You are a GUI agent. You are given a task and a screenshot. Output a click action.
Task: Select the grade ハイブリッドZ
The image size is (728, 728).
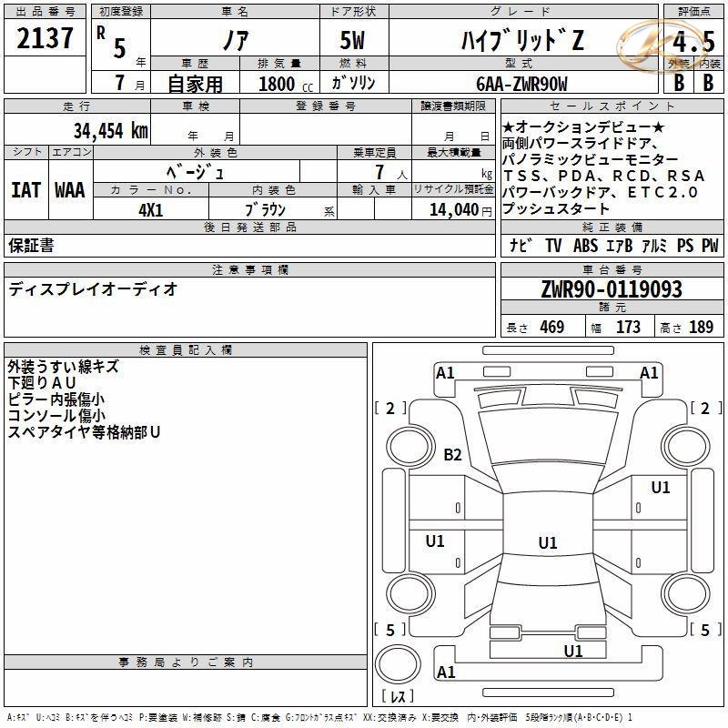click(x=521, y=40)
